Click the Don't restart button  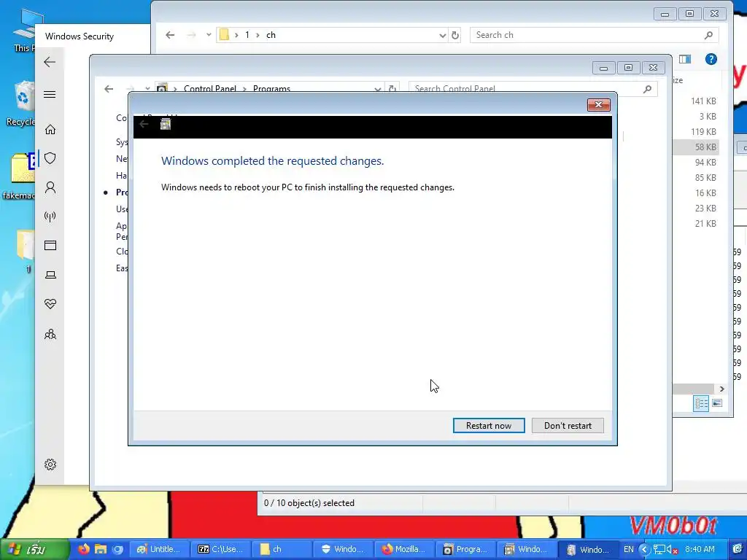(568, 425)
